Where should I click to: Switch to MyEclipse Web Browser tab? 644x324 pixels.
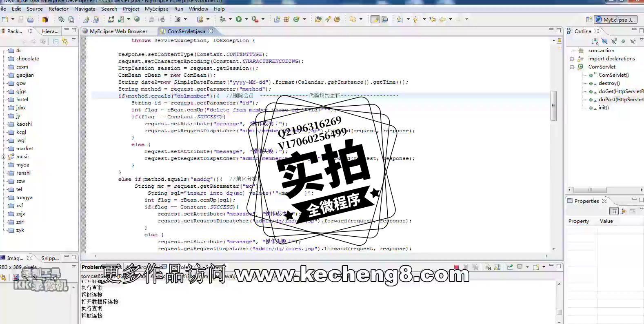115,31
